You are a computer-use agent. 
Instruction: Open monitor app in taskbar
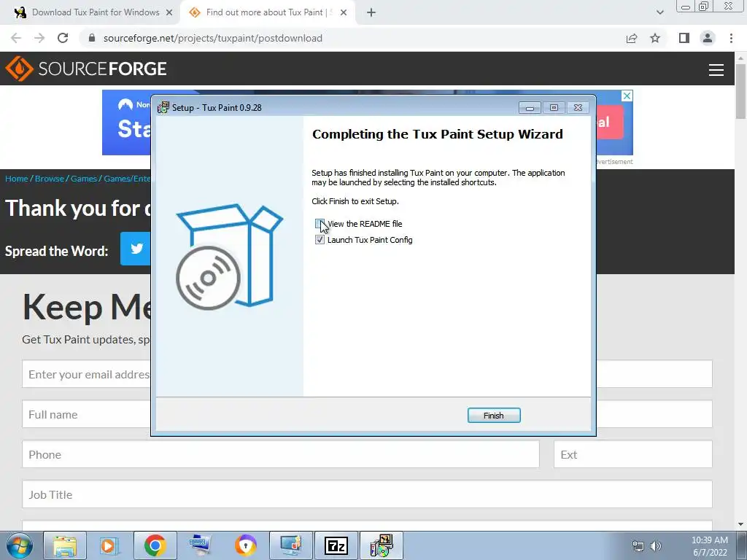290,545
